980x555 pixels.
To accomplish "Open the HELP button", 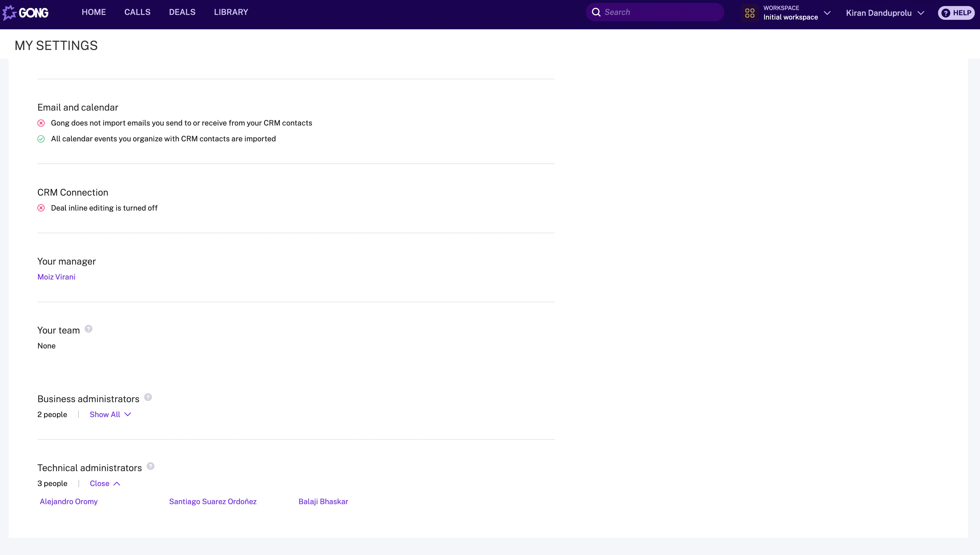I will (x=956, y=13).
